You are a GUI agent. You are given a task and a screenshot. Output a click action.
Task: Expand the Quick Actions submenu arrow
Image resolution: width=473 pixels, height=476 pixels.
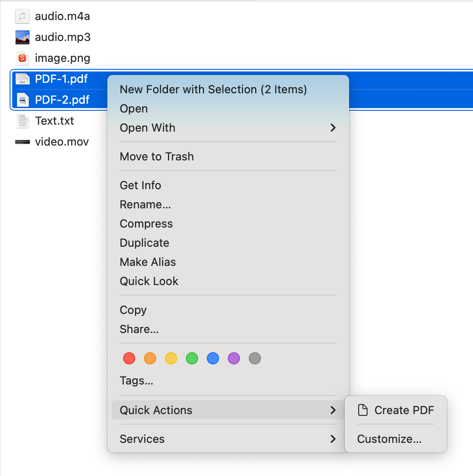click(333, 410)
